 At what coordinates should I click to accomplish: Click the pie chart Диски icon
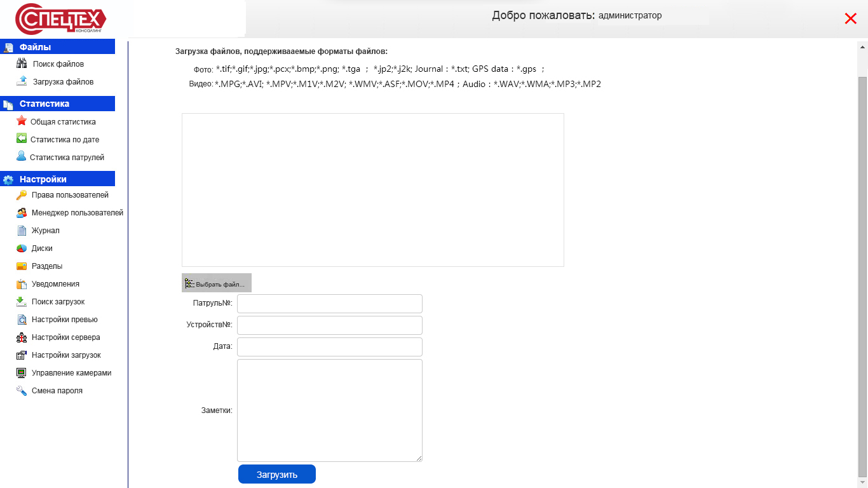pyautogui.click(x=22, y=248)
